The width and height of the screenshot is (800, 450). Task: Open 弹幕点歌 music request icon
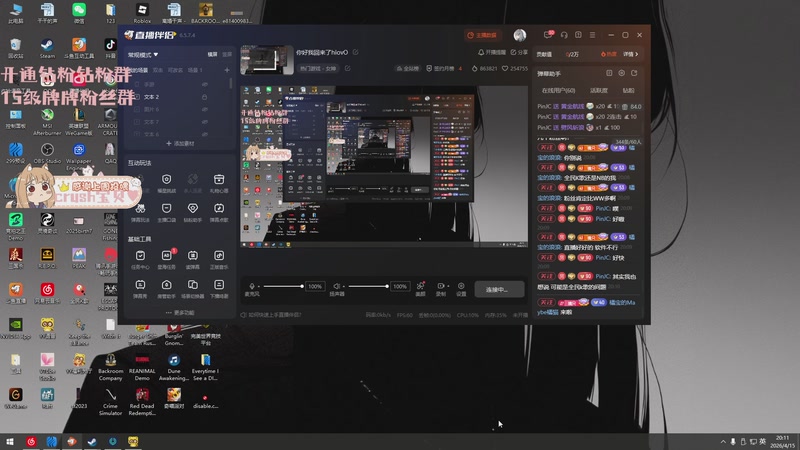tap(219, 209)
